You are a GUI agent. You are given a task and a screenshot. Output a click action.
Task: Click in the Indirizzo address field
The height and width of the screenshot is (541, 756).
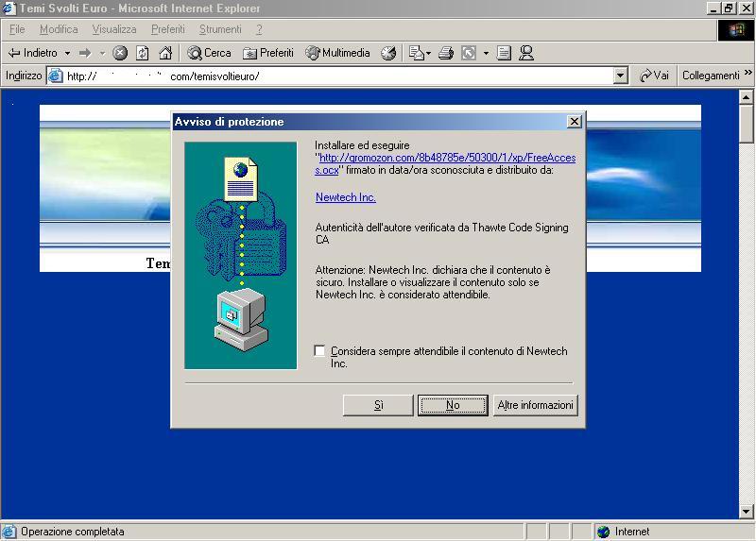point(337,76)
